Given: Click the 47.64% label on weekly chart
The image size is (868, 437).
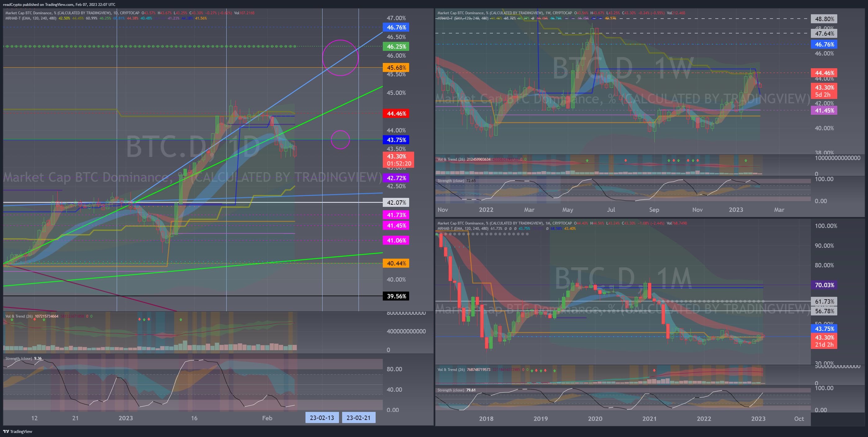Looking at the screenshot, I should [824, 34].
